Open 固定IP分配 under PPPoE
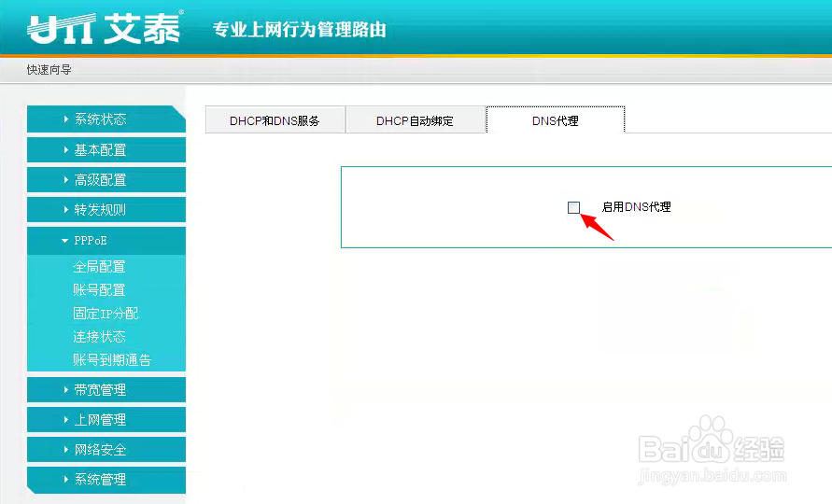832x504 pixels. [106, 313]
